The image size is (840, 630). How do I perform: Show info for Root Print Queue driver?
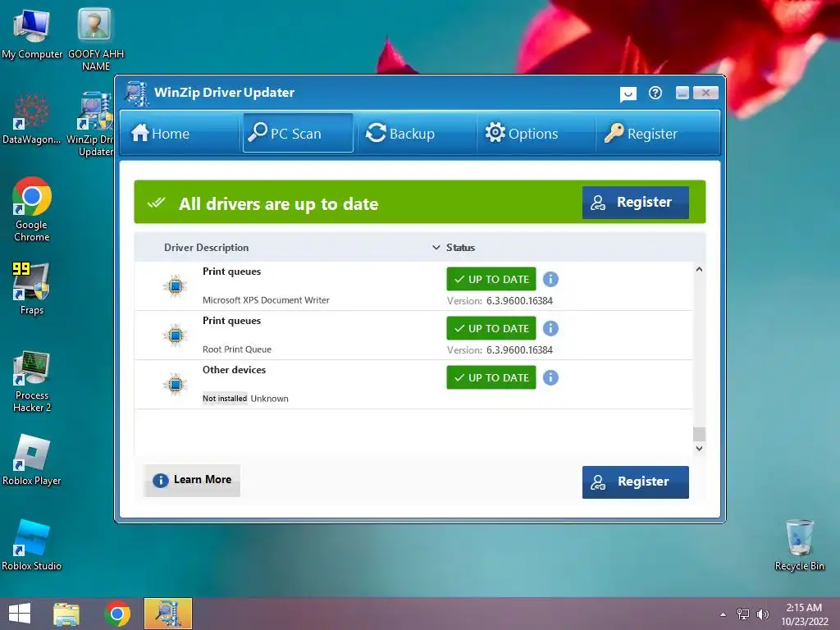550,328
